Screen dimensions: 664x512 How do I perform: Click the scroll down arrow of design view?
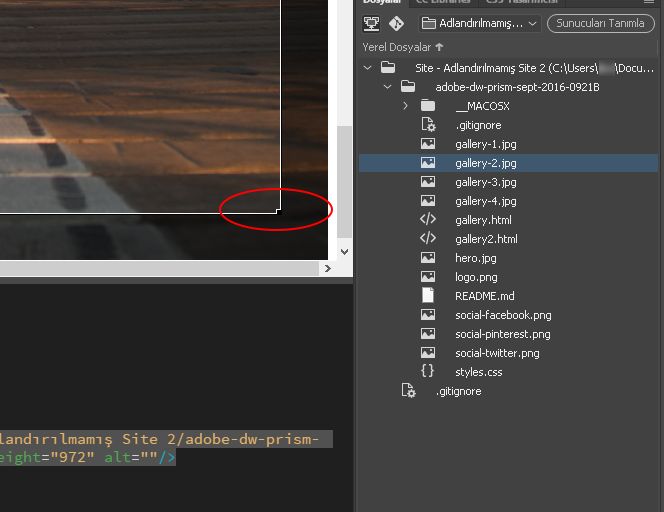(344, 252)
